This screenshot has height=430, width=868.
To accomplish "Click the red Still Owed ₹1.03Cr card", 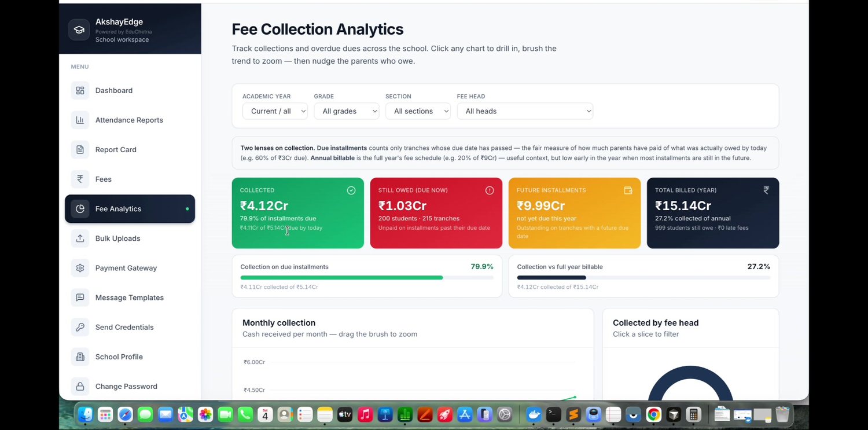I will 436,213.
